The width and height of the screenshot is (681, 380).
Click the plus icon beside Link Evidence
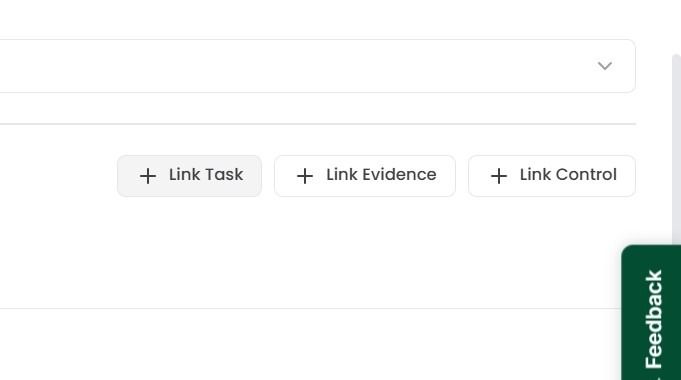pos(305,176)
